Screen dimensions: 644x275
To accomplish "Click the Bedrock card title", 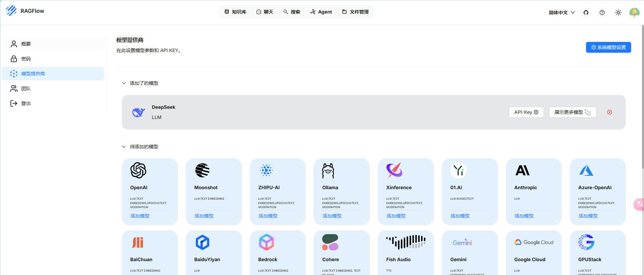I will point(268,259).
